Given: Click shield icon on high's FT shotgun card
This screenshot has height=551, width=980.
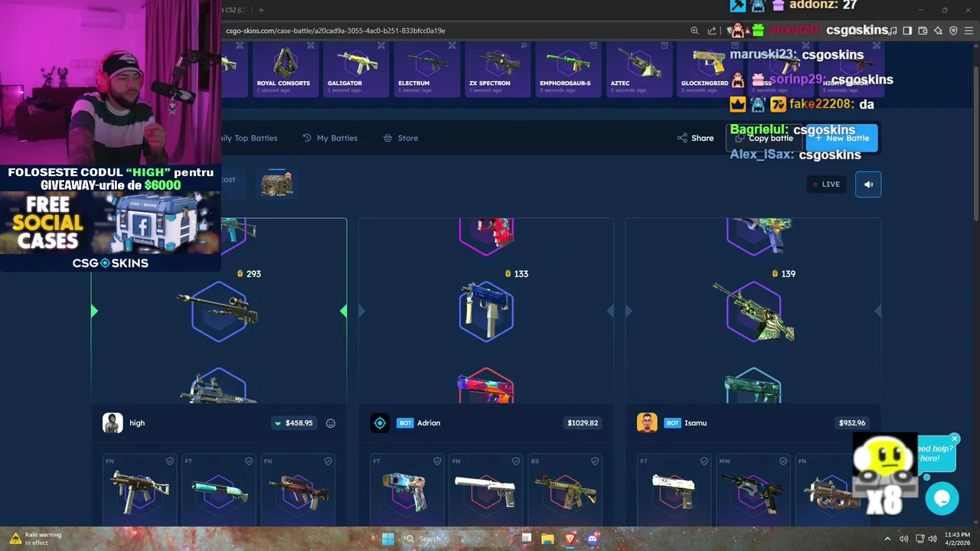Looking at the screenshot, I should coord(249,461).
